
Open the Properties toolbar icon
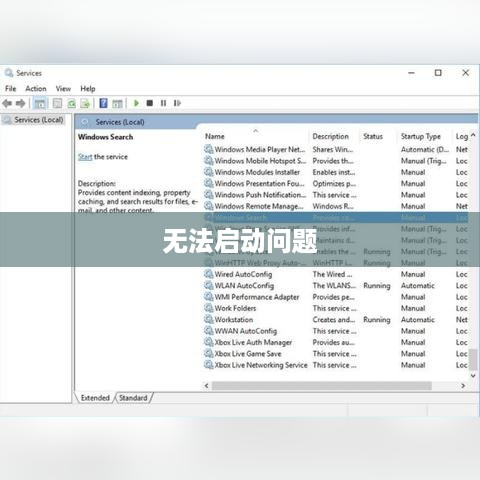point(57,103)
